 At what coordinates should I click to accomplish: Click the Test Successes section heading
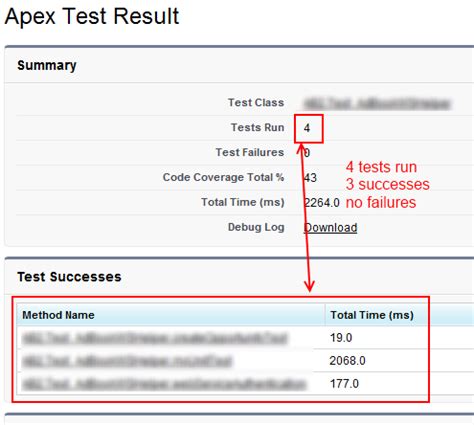coord(69,277)
